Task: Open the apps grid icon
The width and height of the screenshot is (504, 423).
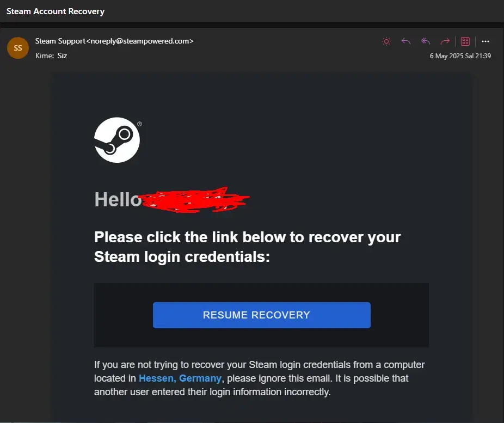Action: click(465, 41)
